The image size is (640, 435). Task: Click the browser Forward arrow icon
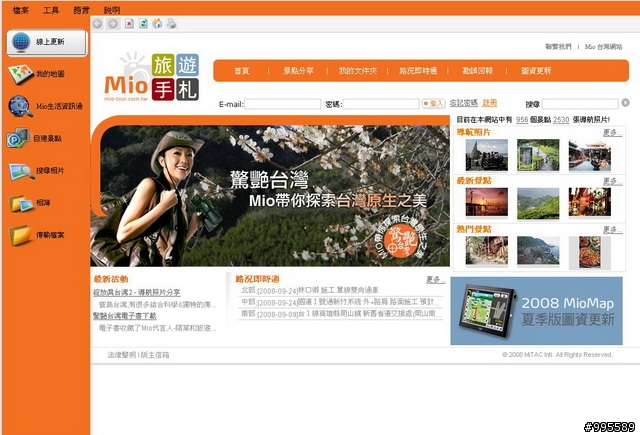click(x=113, y=24)
